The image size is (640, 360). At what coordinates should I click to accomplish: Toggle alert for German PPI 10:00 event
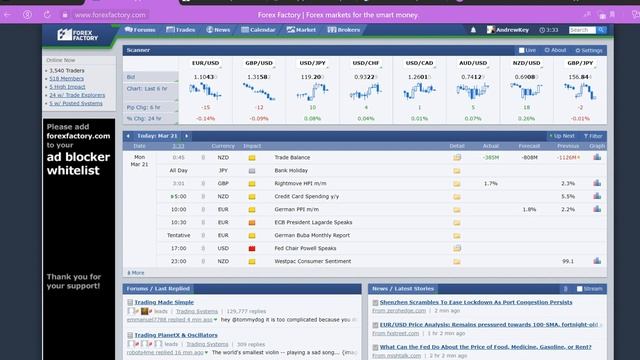pyautogui.click(x=203, y=209)
